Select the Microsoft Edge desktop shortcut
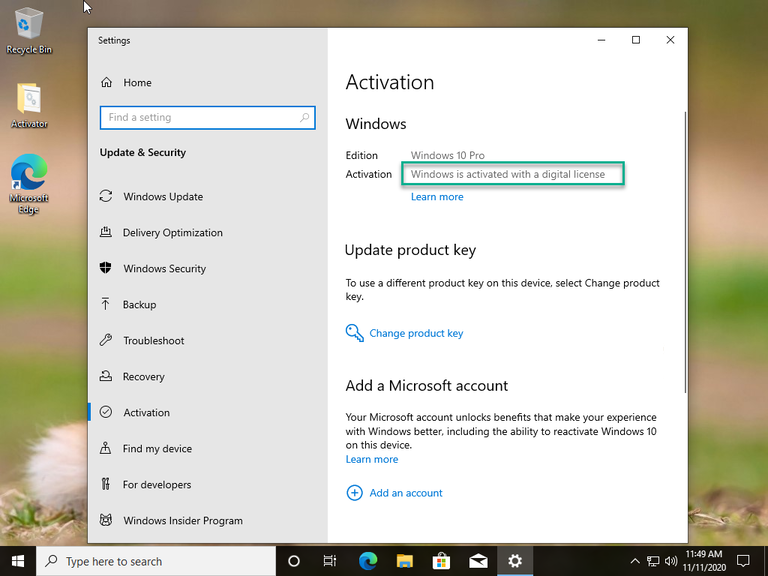 [x=29, y=184]
